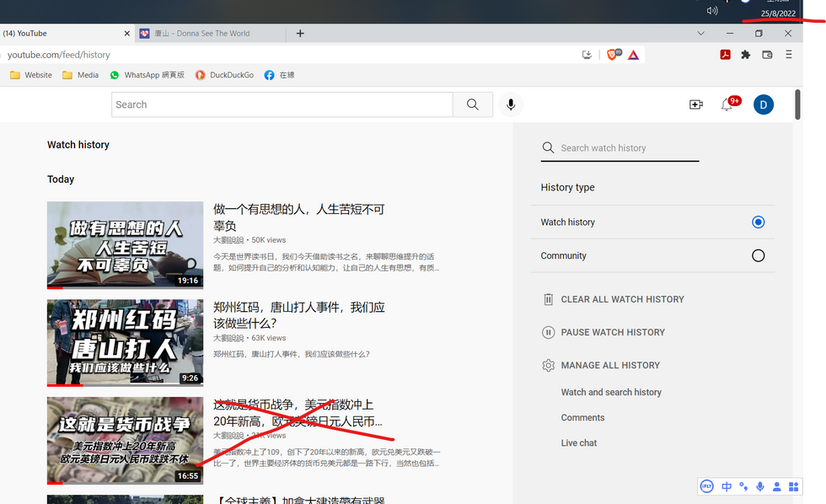826x504 pixels.
Task: Start voice search with microphone icon
Action: click(x=511, y=105)
